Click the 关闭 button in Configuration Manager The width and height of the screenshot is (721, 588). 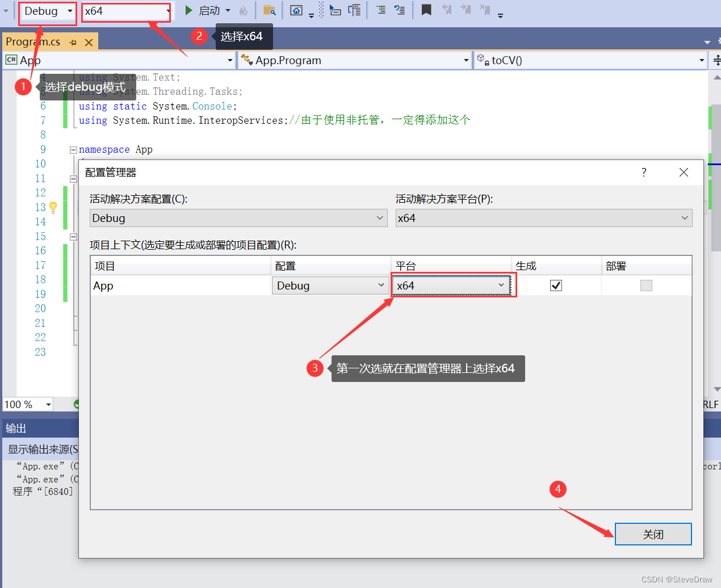[x=653, y=534]
